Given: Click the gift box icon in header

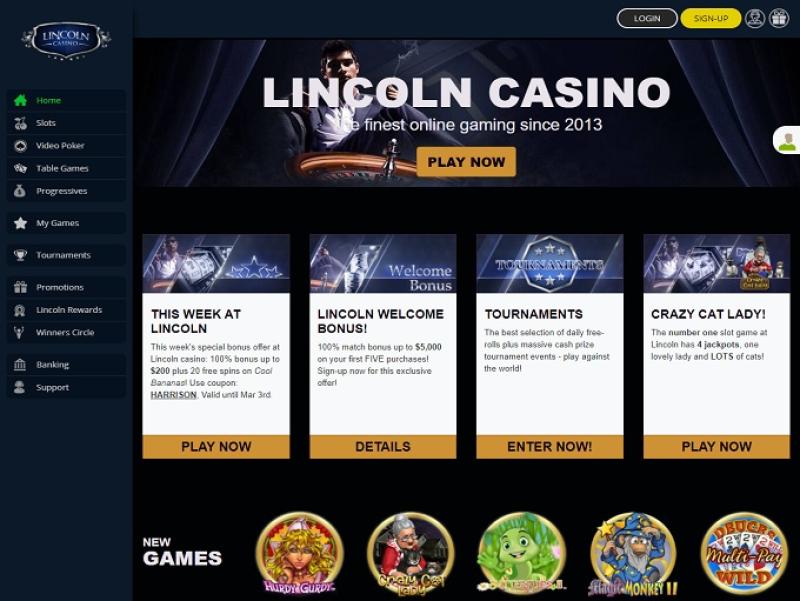Looking at the screenshot, I should [x=779, y=18].
